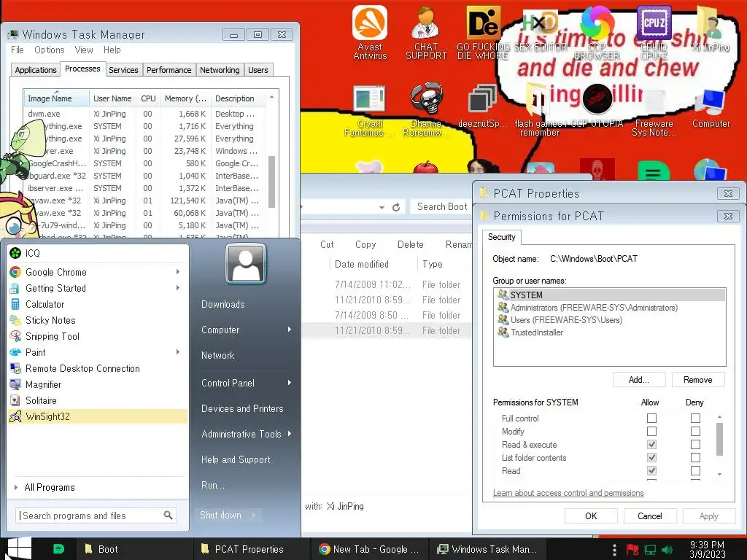Click the volume speaker tray icon

pyautogui.click(x=667, y=550)
